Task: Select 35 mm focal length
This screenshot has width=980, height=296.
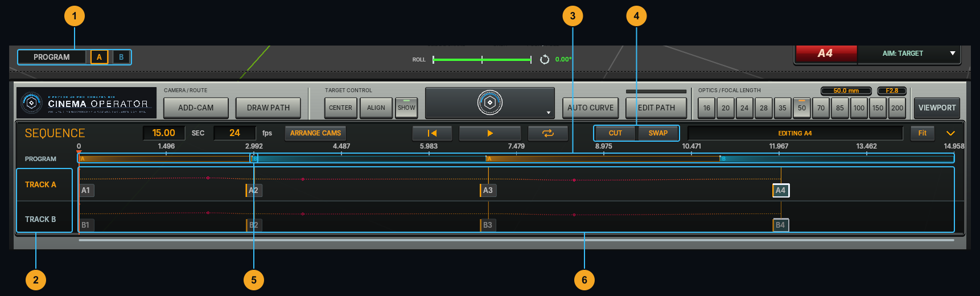Action: coord(783,108)
